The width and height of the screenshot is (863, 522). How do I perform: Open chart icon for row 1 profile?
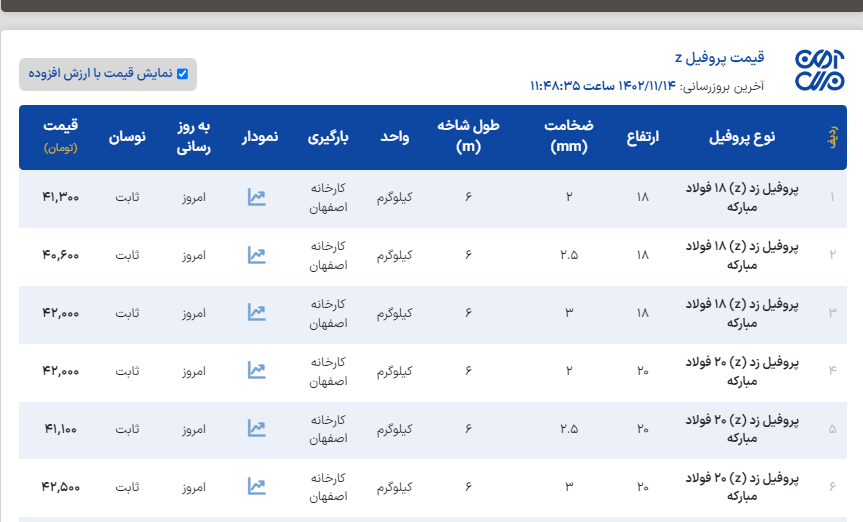(257, 197)
